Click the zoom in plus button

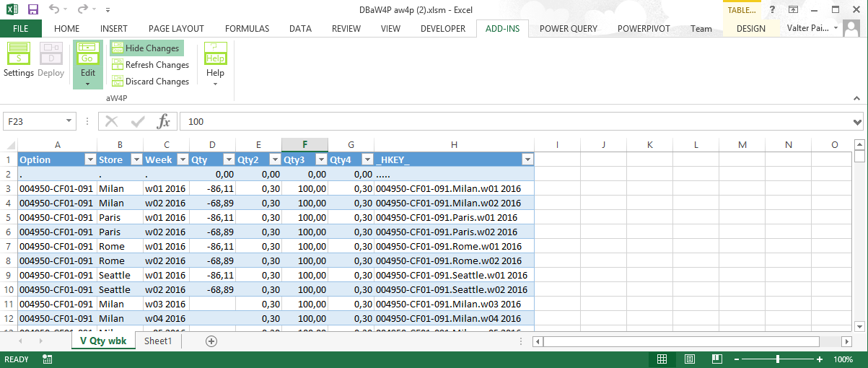click(x=820, y=359)
